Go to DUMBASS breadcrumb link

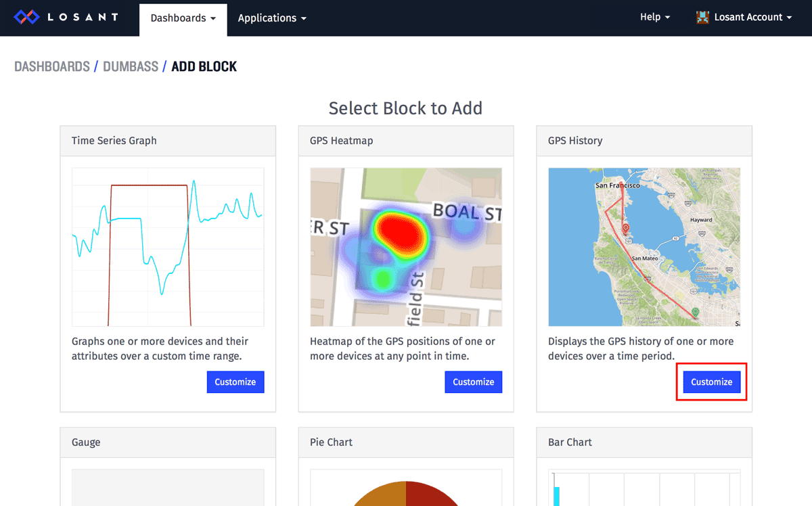tap(131, 66)
